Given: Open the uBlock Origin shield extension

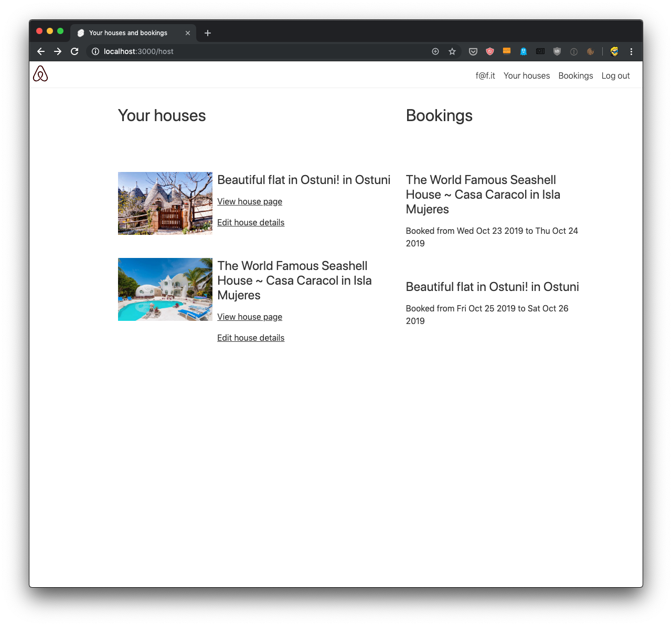Looking at the screenshot, I should click(557, 51).
